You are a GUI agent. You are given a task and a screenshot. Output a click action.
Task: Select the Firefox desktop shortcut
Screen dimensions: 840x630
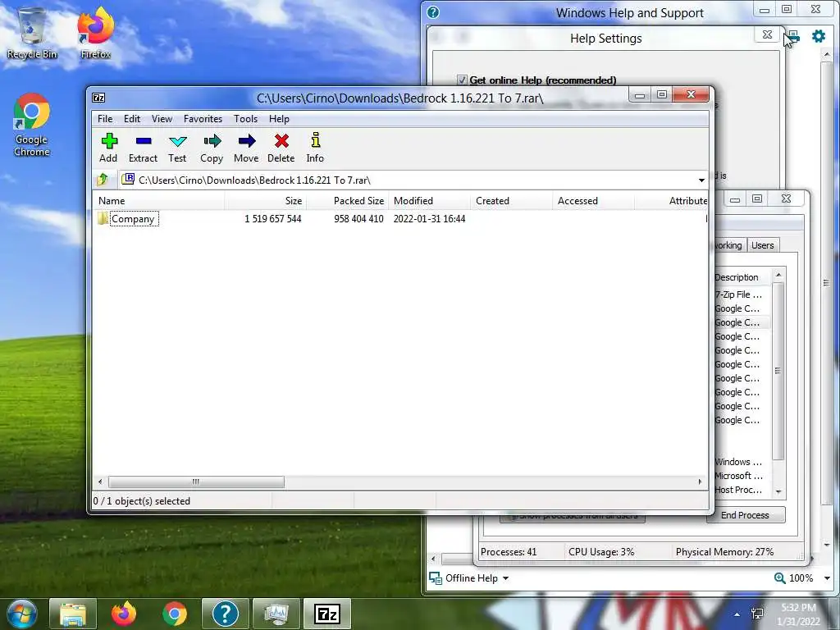[95, 33]
